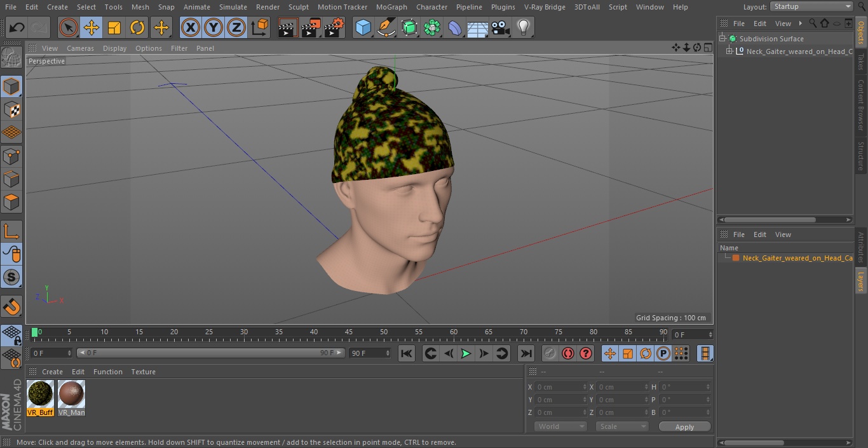Select the Move tool
The image size is (868, 448).
click(92, 28)
